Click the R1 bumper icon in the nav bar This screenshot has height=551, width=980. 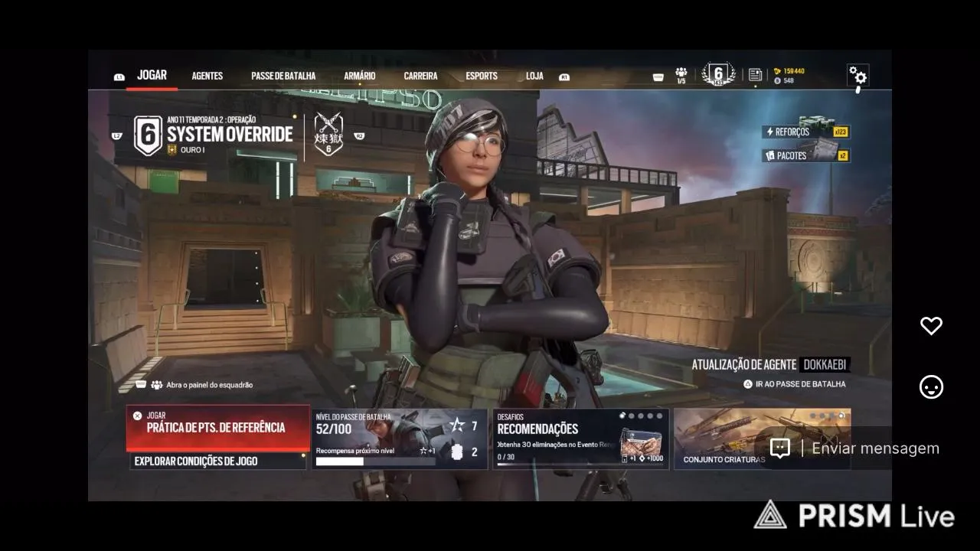click(564, 77)
